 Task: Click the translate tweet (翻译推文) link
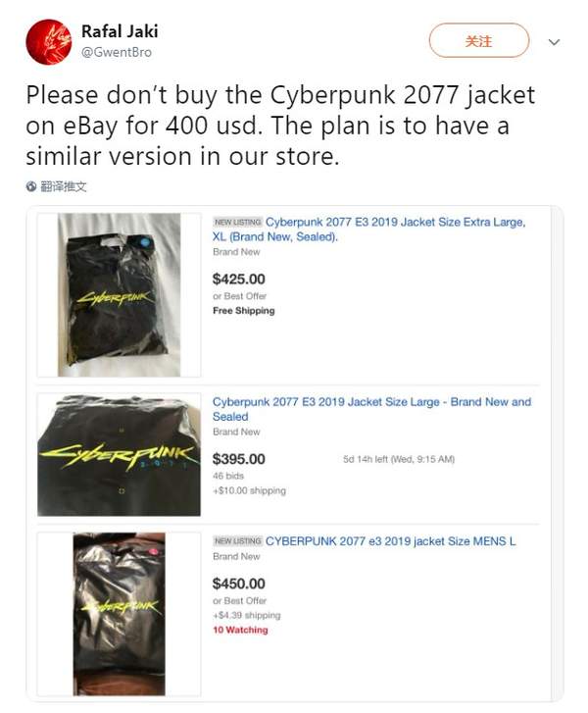(x=63, y=186)
